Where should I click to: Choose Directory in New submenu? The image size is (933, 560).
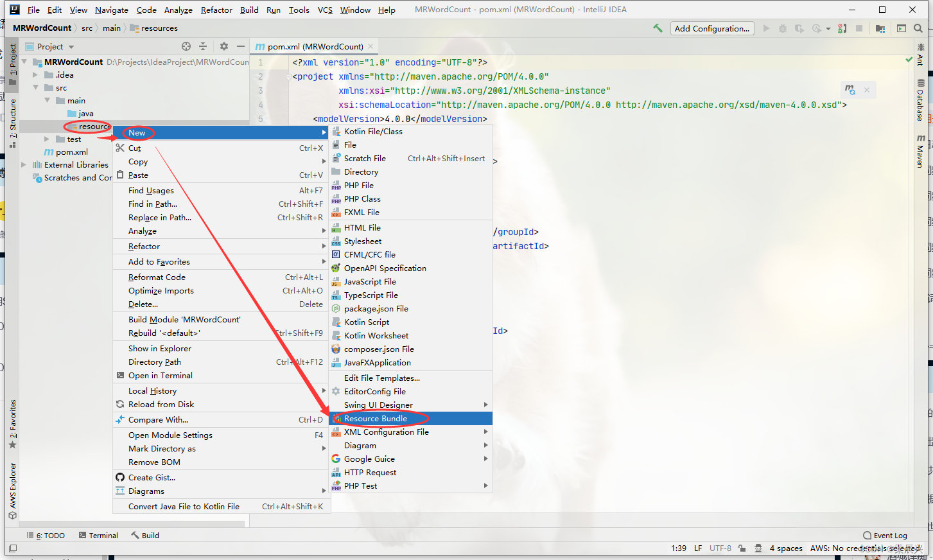(410, 171)
